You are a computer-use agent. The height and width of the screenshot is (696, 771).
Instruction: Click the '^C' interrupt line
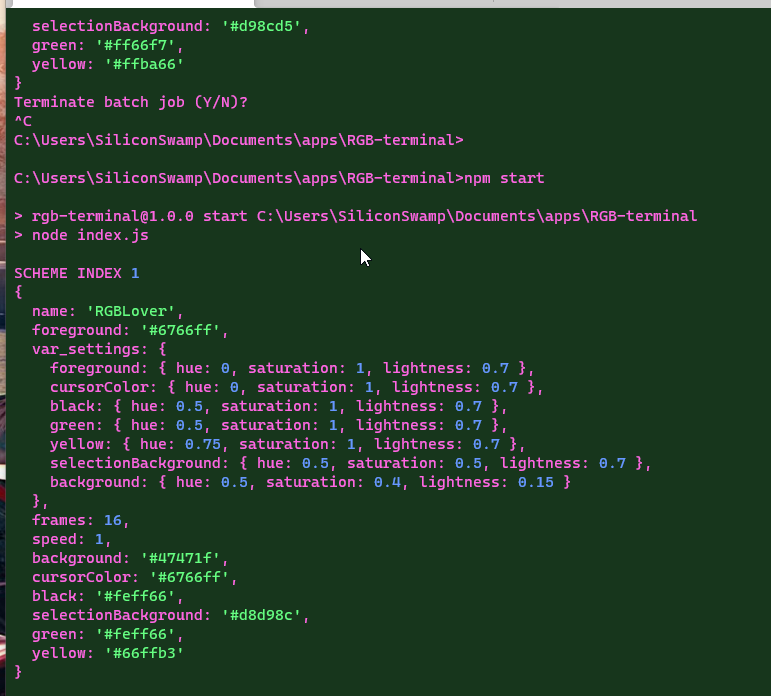pyautogui.click(x=23, y=121)
